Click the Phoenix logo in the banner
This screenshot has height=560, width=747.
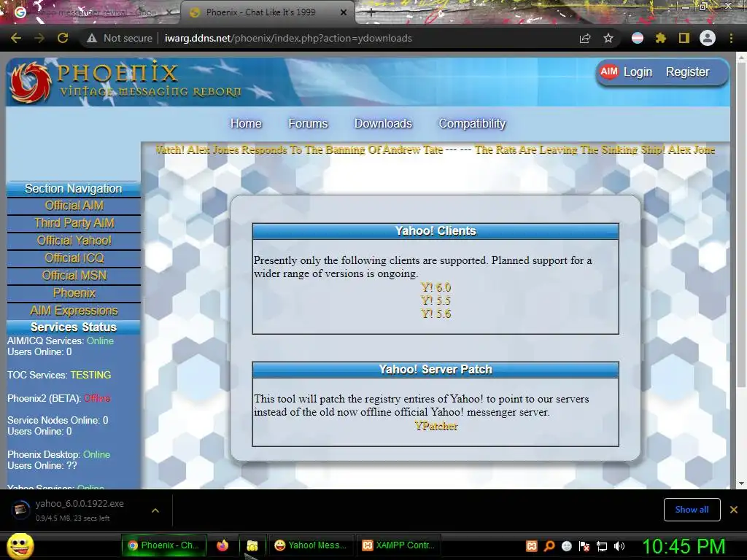click(31, 82)
